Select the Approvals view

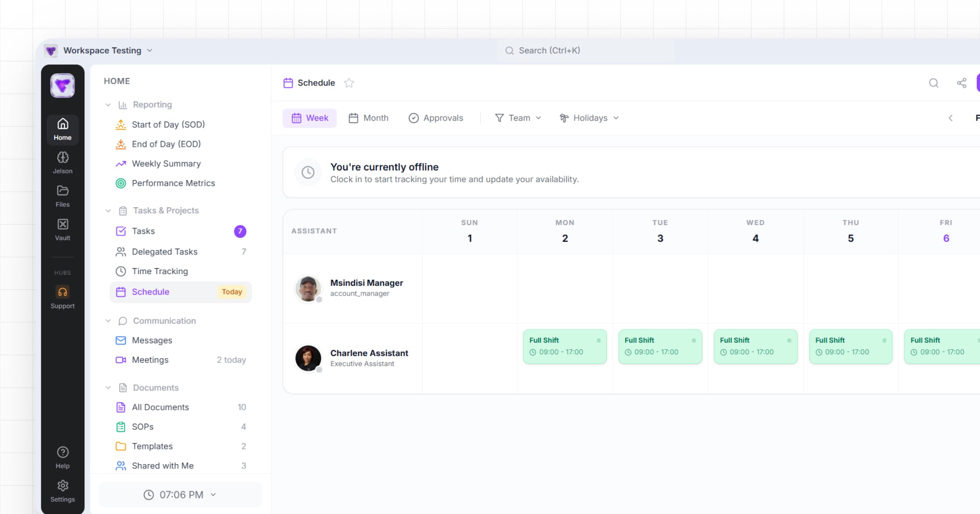coord(436,118)
